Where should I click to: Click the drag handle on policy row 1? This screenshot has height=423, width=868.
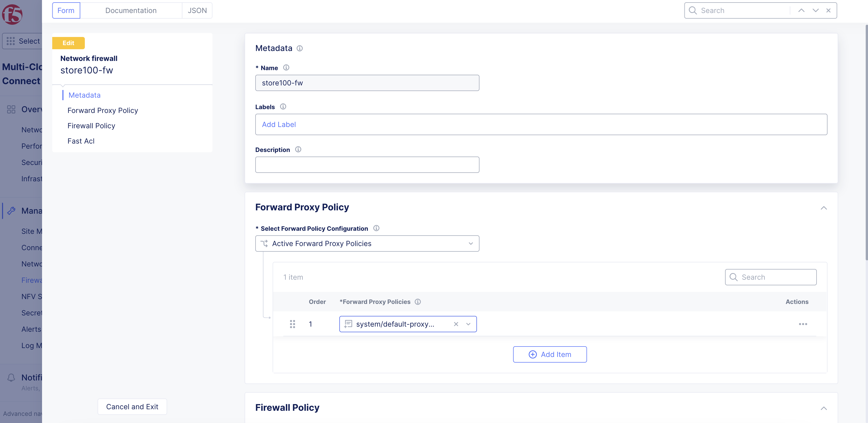292,324
